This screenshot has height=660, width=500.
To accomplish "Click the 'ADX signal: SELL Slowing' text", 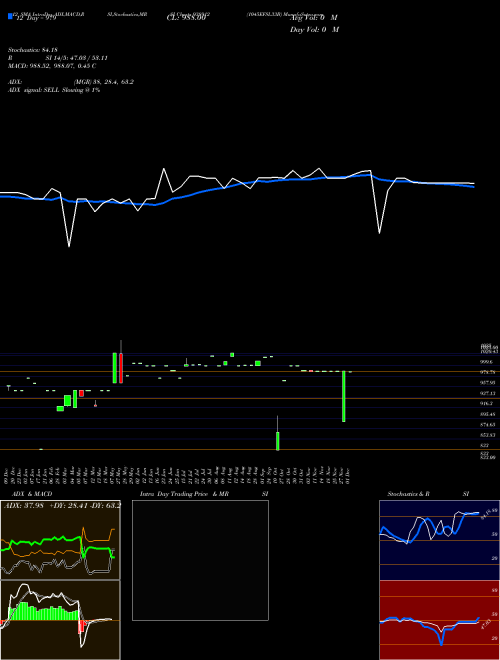I will click(x=46, y=90).
